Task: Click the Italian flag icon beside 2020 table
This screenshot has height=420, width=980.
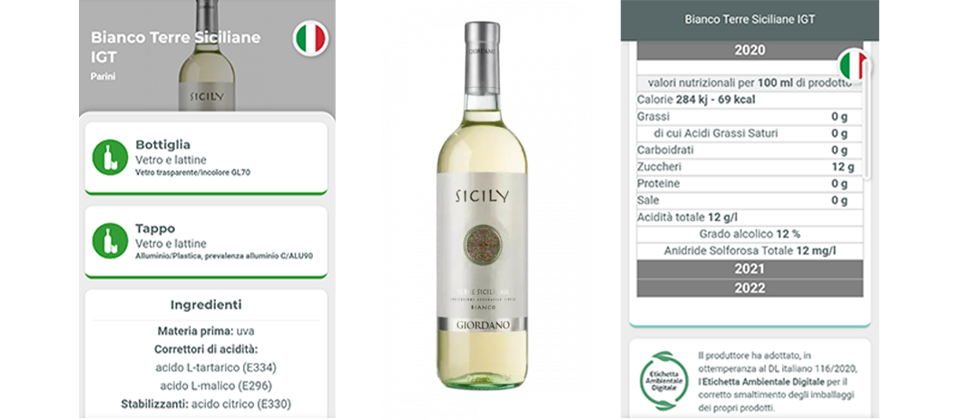Action: tap(853, 65)
